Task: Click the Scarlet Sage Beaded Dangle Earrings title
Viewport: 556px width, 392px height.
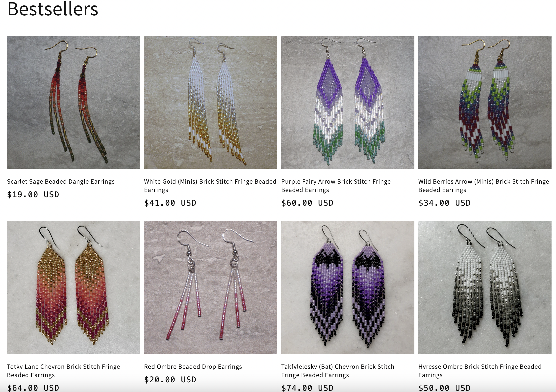Action: click(61, 182)
